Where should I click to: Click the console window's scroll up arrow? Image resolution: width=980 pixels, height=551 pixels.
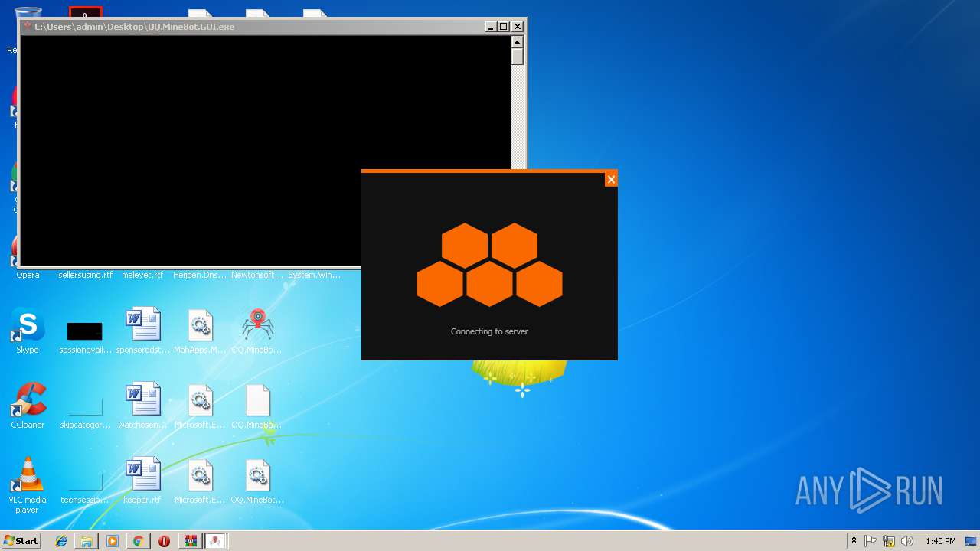pyautogui.click(x=518, y=42)
